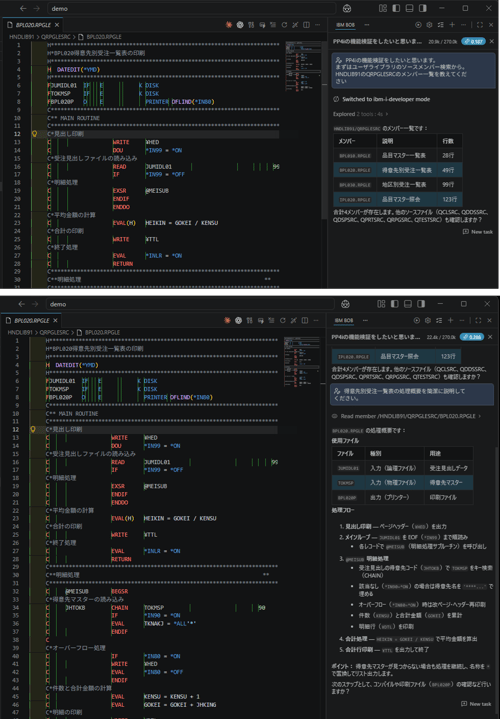Click BPL020.RPGLE breadcrumb in bottom window
The image size is (500, 719).
(99, 332)
